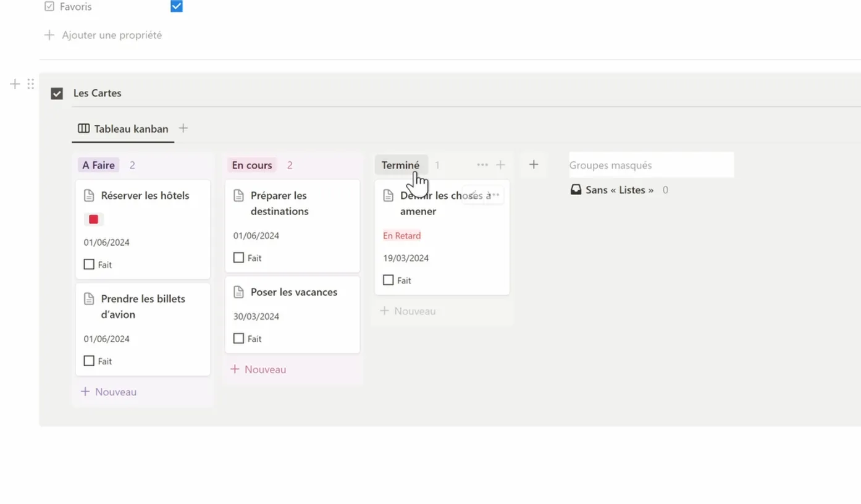Viewport: 861px width, 504px height.
Task: Click the inbox icon beside Sans « Listes »
Action: pyautogui.click(x=576, y=190)
